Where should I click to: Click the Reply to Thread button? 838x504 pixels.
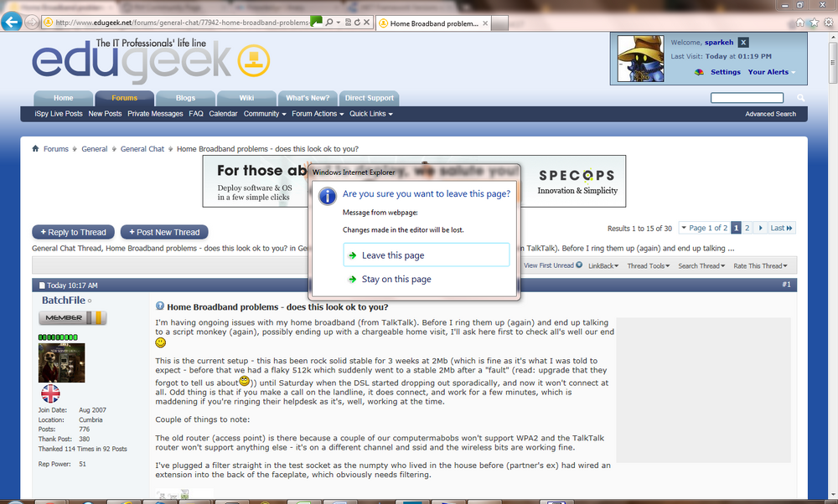[73, 232]
